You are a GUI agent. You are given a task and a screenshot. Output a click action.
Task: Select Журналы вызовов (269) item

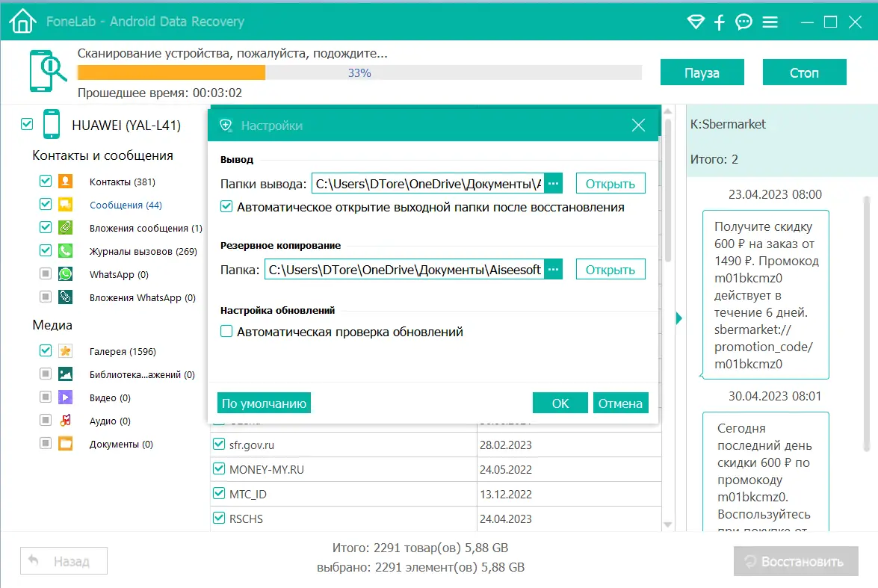click(x=143, y=251)
